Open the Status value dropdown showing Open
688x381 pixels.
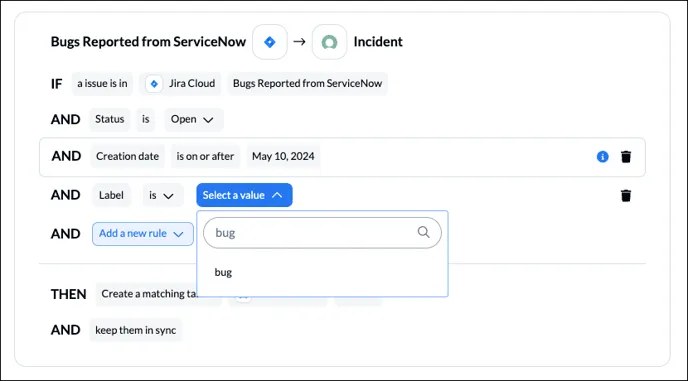194,119
